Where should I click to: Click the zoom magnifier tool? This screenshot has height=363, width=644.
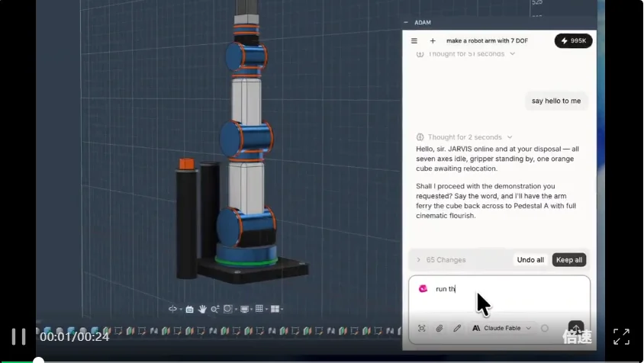coord(215,309)
